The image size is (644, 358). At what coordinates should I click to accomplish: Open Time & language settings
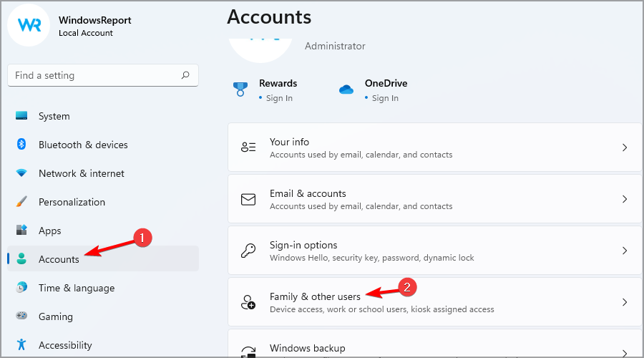point(76,288)
